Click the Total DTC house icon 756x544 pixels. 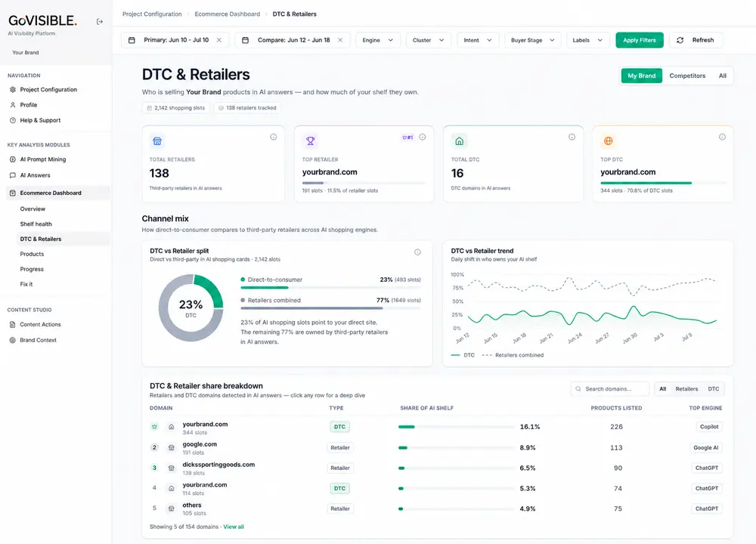pos(459,141)
